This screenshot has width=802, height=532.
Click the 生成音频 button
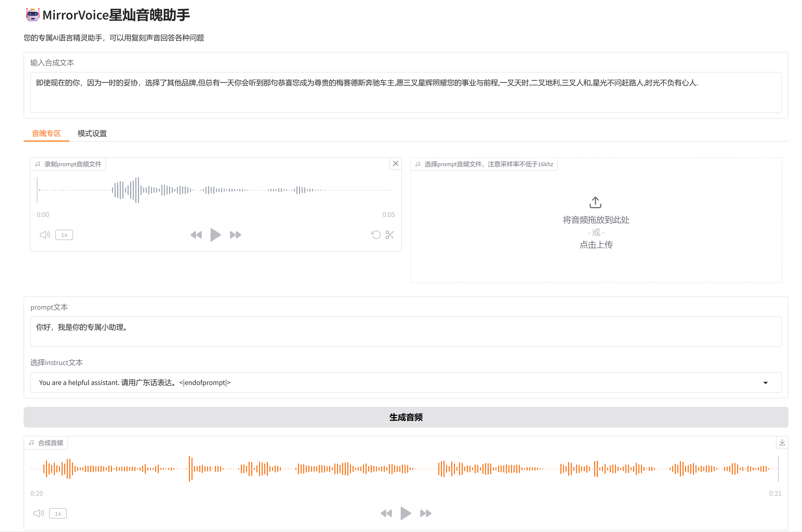[406, 417]
